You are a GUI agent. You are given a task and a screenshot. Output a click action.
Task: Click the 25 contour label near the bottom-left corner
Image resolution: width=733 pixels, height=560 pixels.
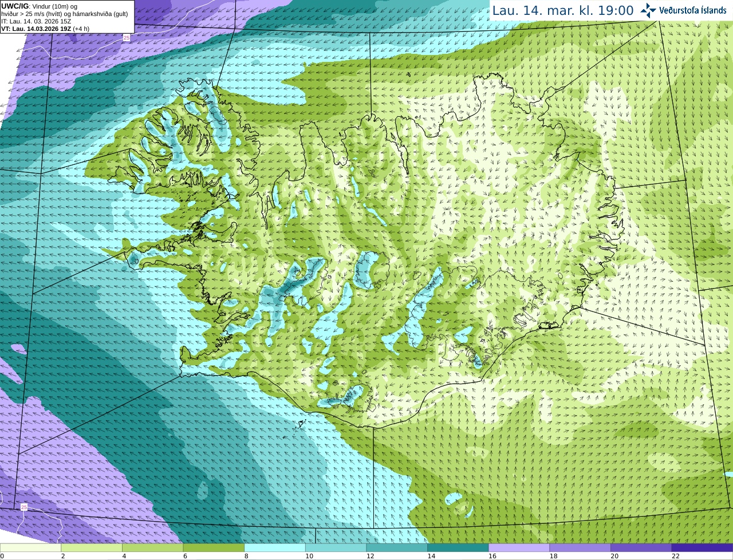[x=23, y=507]
